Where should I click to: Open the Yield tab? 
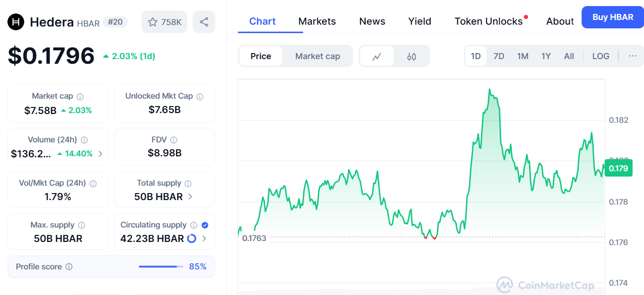[x=420, y=21]
